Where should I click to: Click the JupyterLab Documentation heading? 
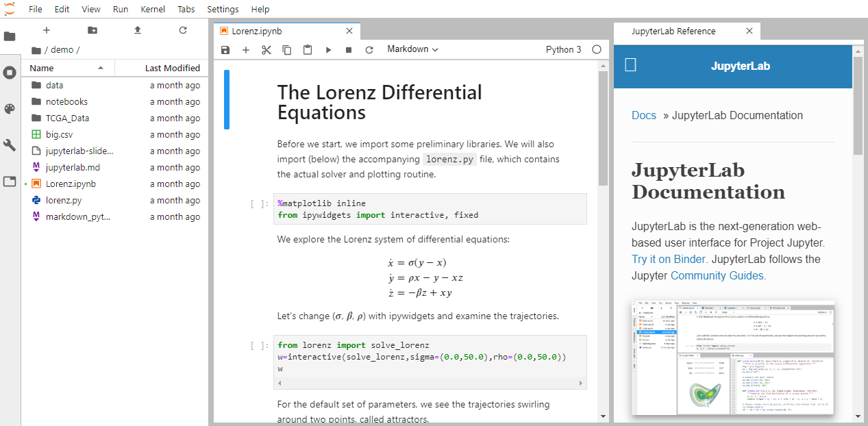[x=708, y=181]
